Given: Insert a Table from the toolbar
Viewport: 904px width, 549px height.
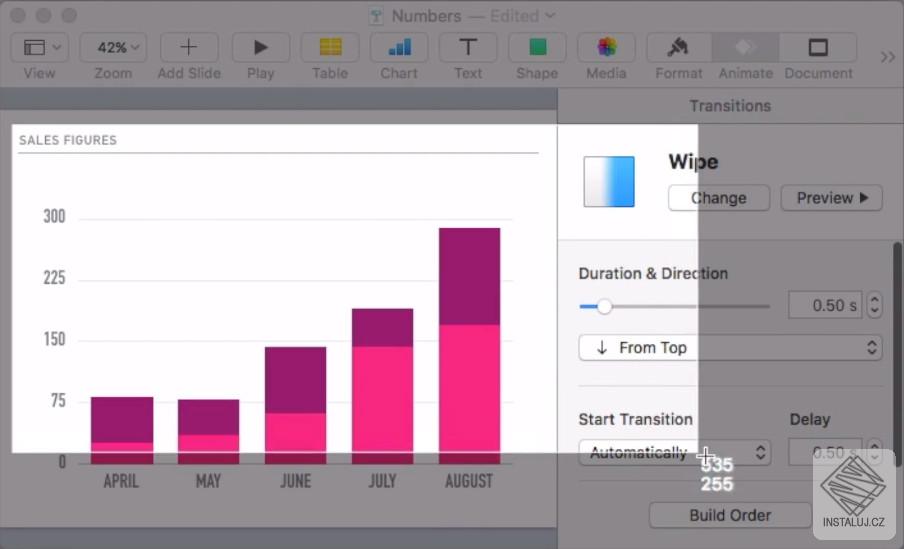Looking at the screenshot, I should pyautogui.click(x=330, y=47).
